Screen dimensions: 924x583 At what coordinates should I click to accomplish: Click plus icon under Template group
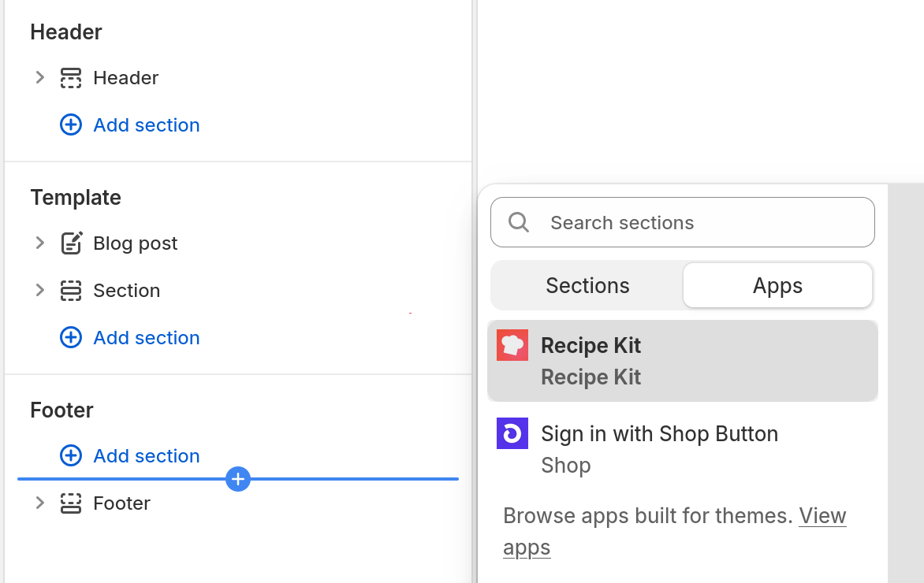click(x=71, y=337)
